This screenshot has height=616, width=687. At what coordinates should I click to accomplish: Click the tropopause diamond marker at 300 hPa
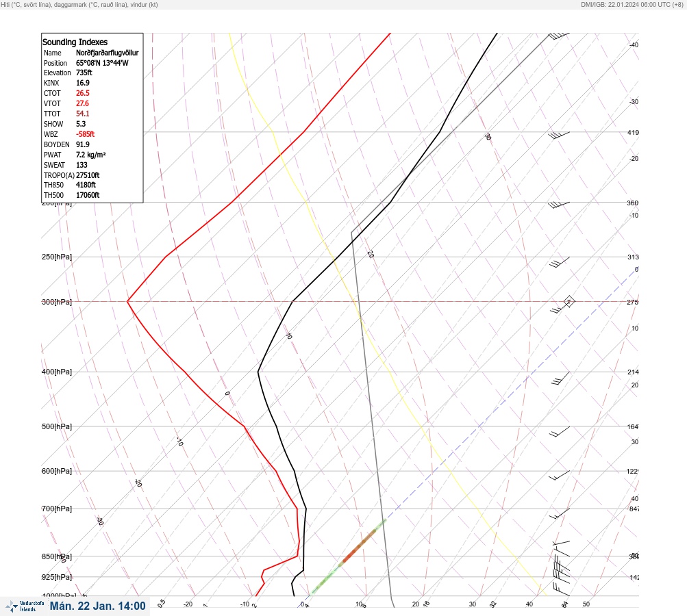[569, 301]
